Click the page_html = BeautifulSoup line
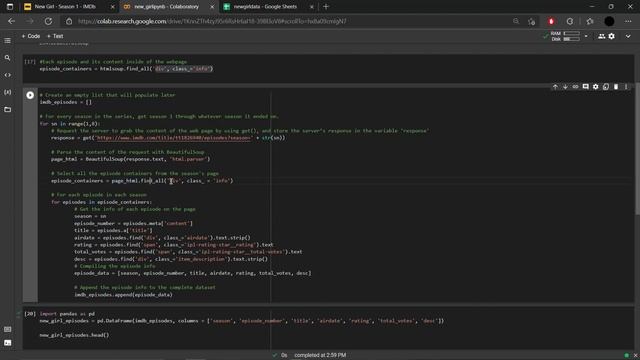 point(131,159)
